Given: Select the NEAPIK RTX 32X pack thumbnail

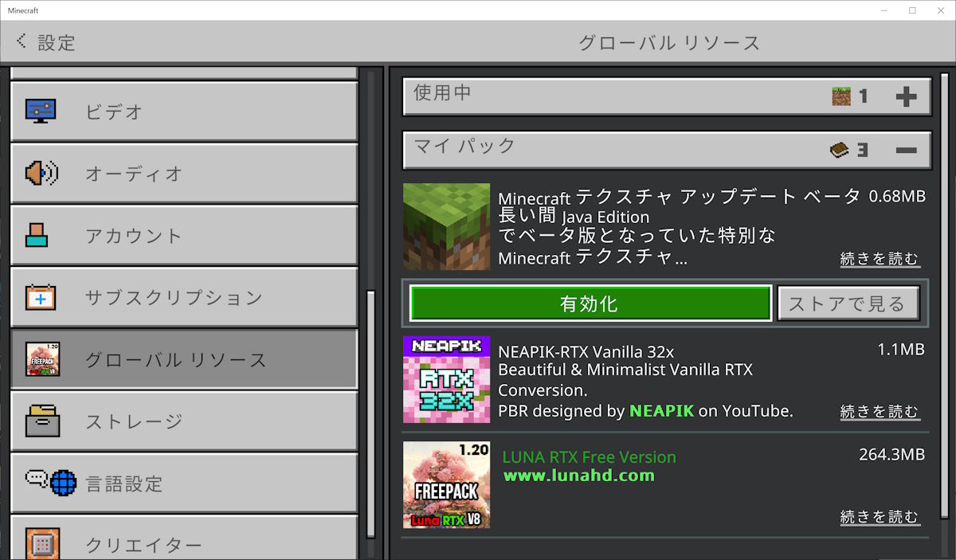Looking at the screenshot, I should (446, 379).
